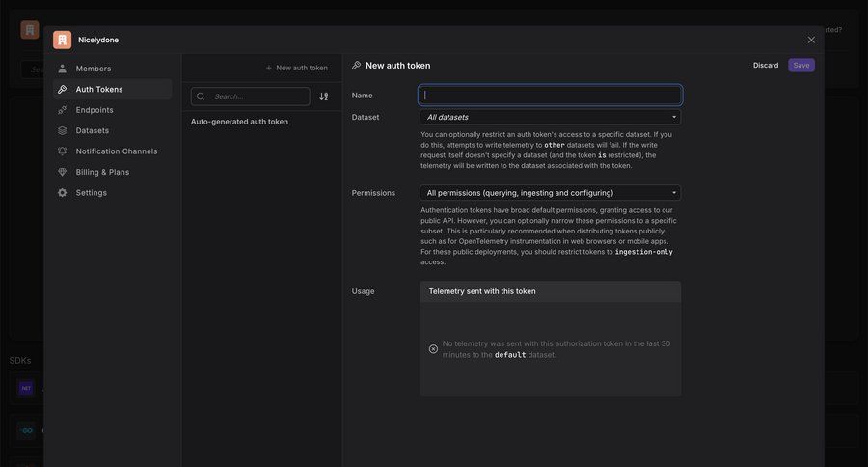Image resolution: width=868 pixels, height=467 pixels.
Task: Open organization Settings
Action: click(113, 192)
